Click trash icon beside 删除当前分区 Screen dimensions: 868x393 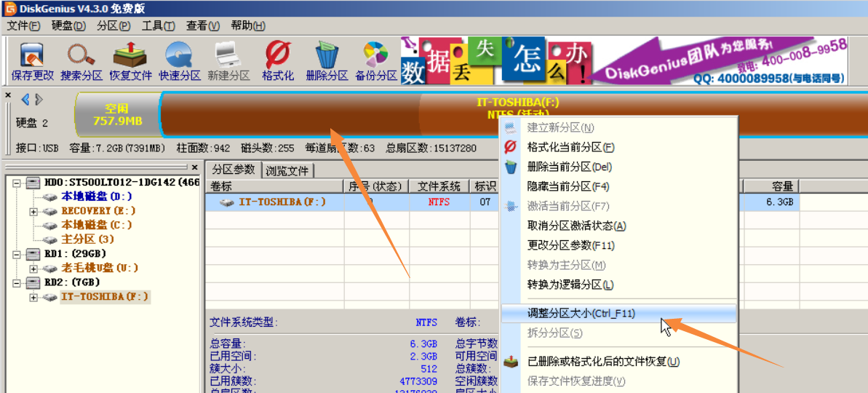click(511, 167)
